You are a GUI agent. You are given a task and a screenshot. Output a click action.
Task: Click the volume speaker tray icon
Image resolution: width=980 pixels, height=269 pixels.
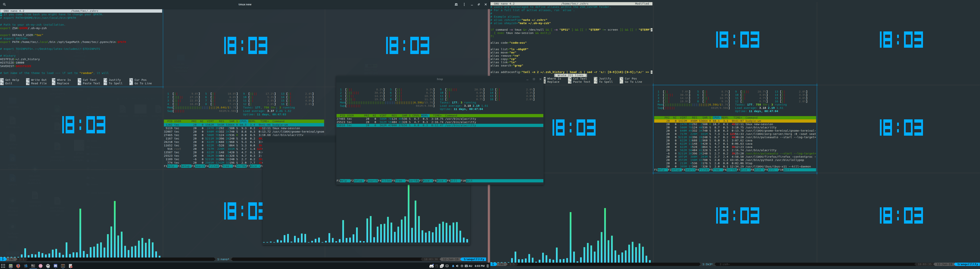pos(458,266)
